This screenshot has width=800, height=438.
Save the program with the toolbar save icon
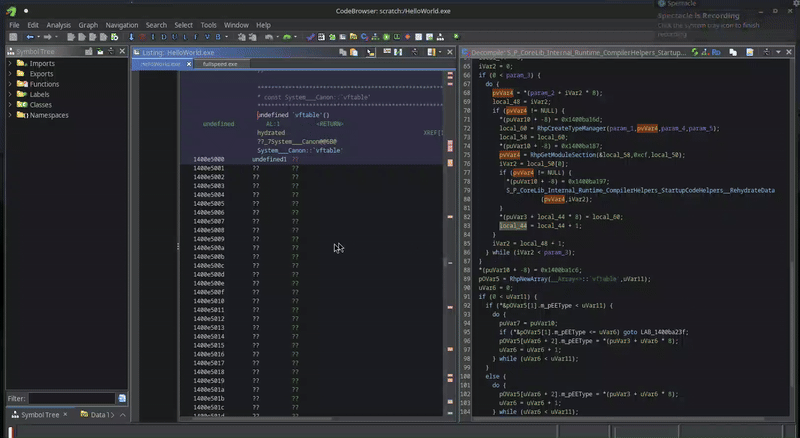13,37
